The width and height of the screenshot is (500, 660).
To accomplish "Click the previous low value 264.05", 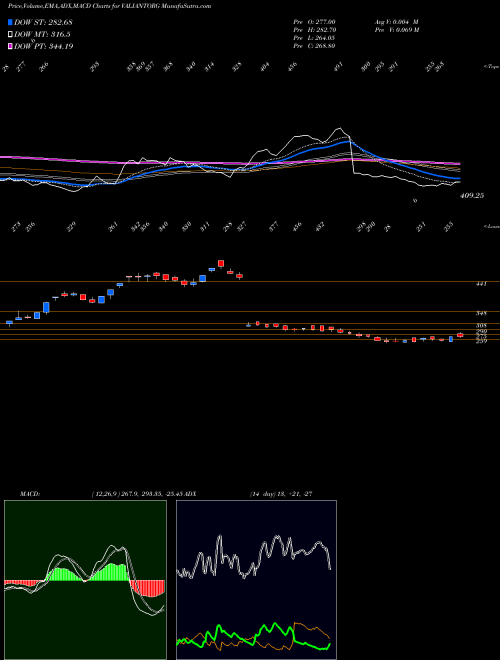I will [x=326, y=38].
